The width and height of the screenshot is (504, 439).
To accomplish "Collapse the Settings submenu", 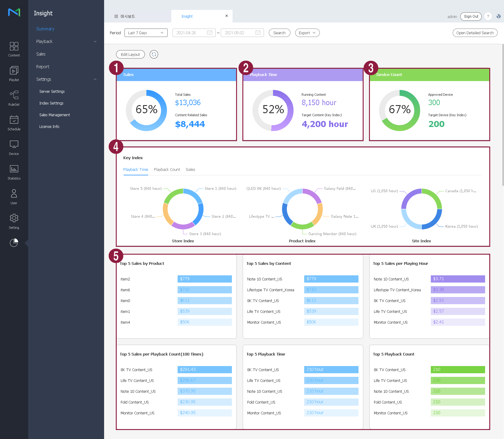I will 95,79.
